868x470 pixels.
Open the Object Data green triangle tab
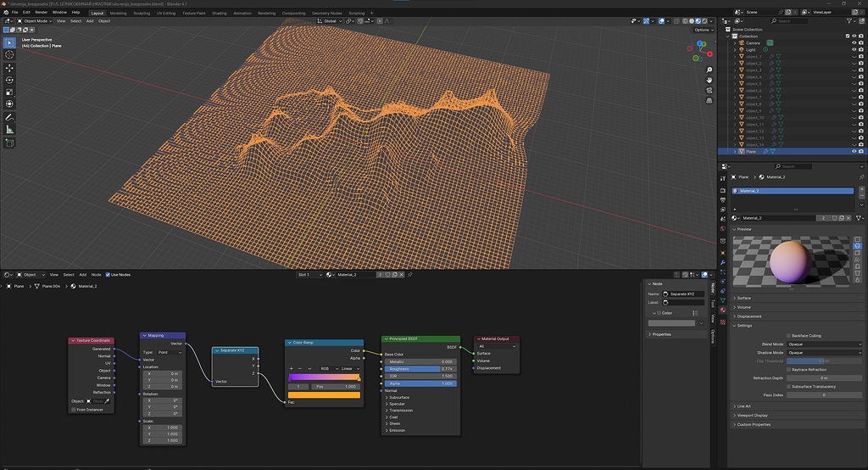point(723,300)
